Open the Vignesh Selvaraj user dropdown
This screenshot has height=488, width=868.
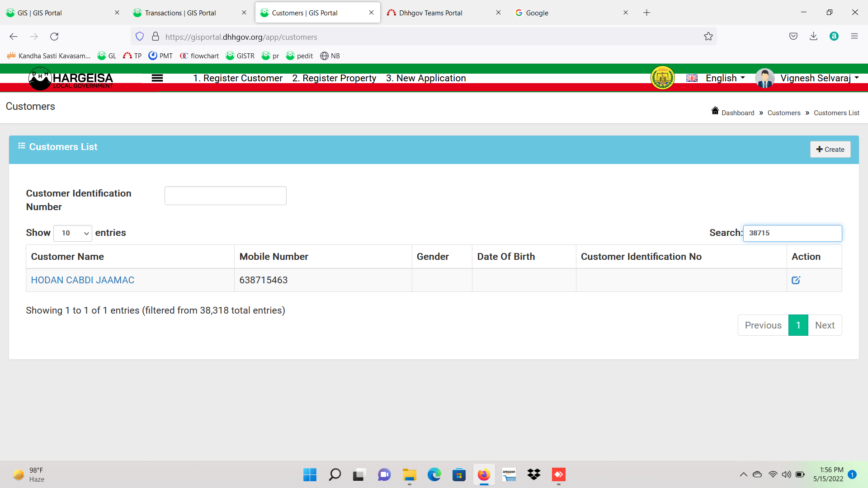pyautogui.click(x=819, y=78)
